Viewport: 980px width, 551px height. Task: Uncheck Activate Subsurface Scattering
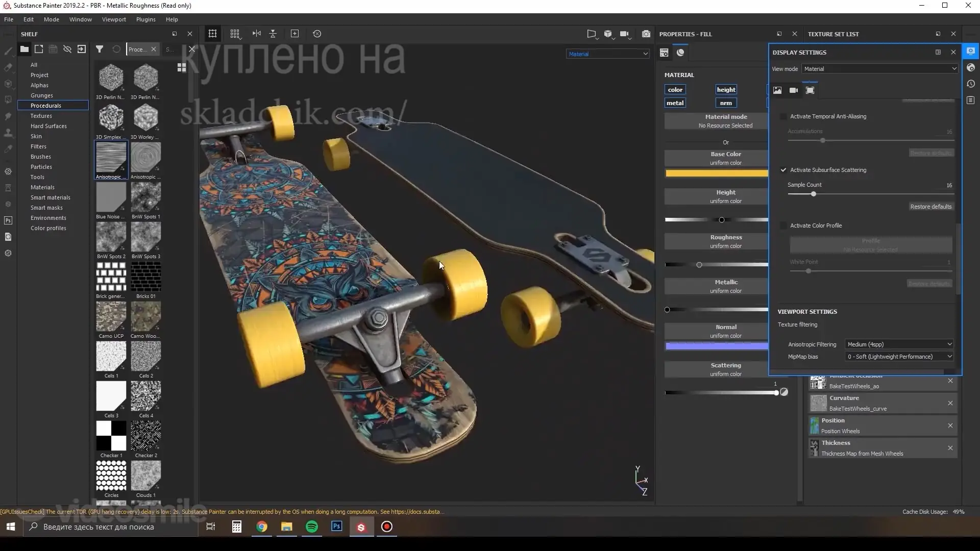click(x=783, y=170)
